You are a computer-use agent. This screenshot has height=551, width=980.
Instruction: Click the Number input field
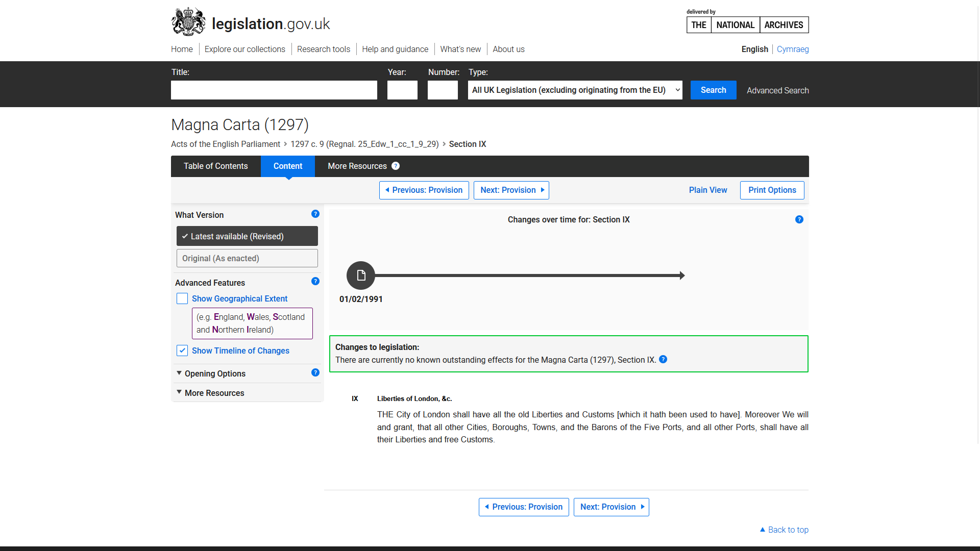click(x=443, y=90)
